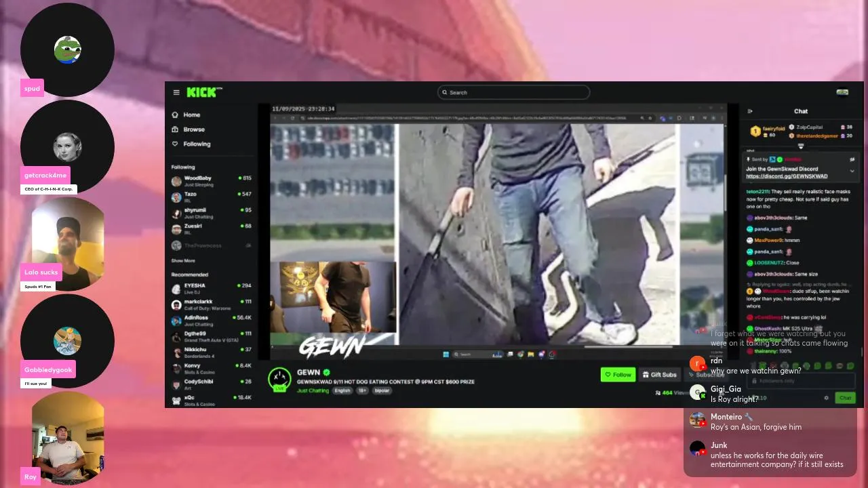Select xQc in Recommended channels
This screenshot has width=868, height=488.
212,400
